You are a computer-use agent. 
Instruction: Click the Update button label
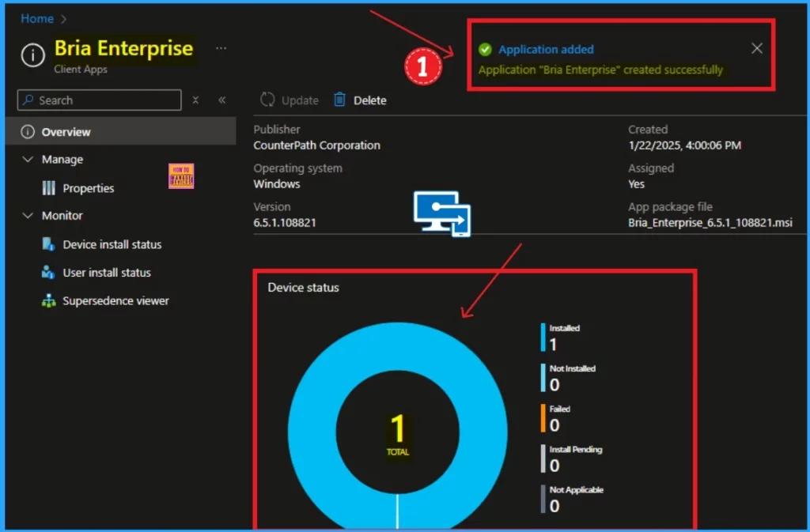coord(300,100)
